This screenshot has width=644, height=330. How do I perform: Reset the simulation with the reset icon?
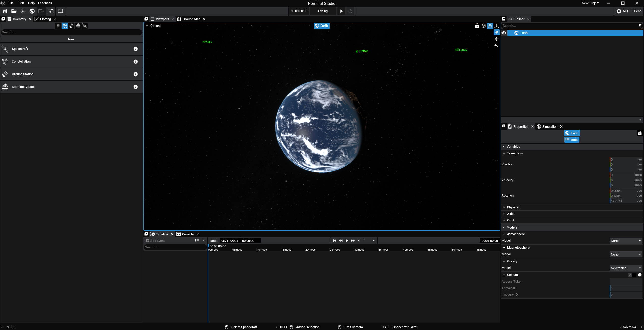[x=350, y=11]
